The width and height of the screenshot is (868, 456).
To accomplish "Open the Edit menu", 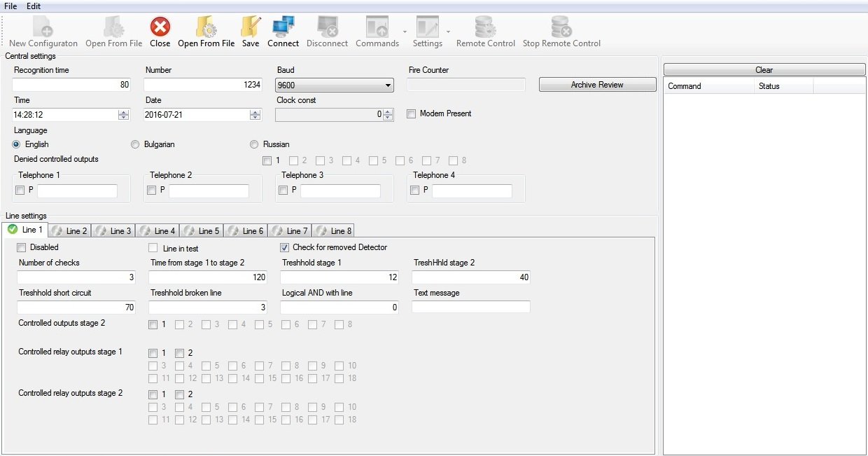I will [34, 6].
